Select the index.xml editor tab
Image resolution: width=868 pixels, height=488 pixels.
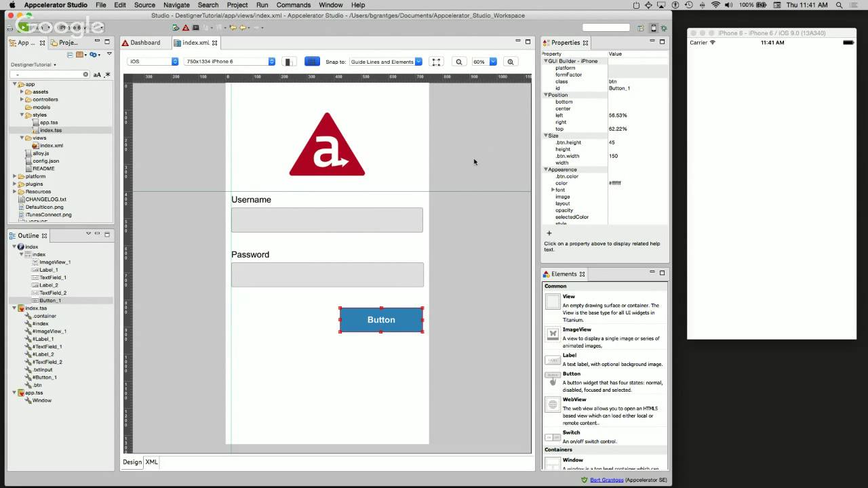coord(195,43)
